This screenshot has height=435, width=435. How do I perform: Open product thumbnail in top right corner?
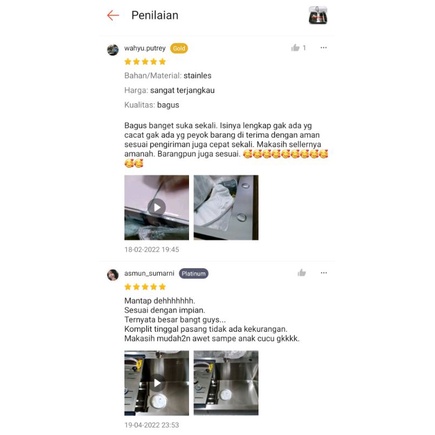click(x=318, y=15)
